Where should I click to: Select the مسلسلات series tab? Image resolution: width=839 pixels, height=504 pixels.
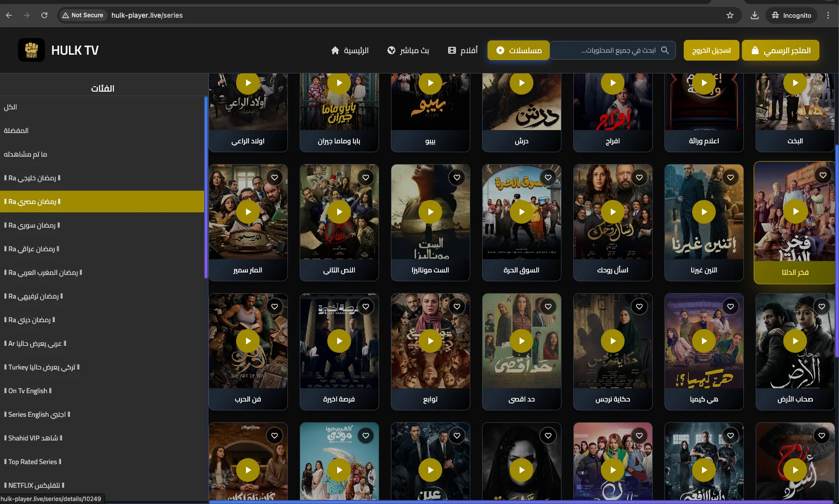(x=519, y=50)
